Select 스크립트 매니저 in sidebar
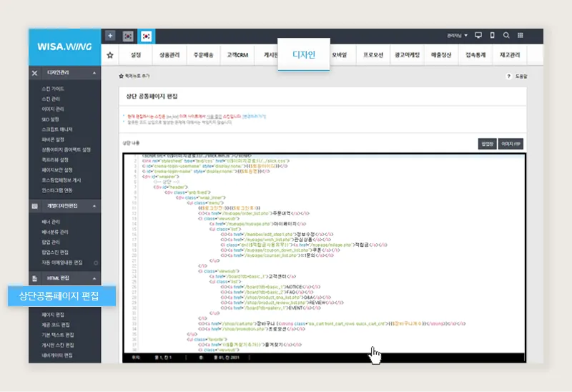The image size is (572, 392). [x=57, y=129]
